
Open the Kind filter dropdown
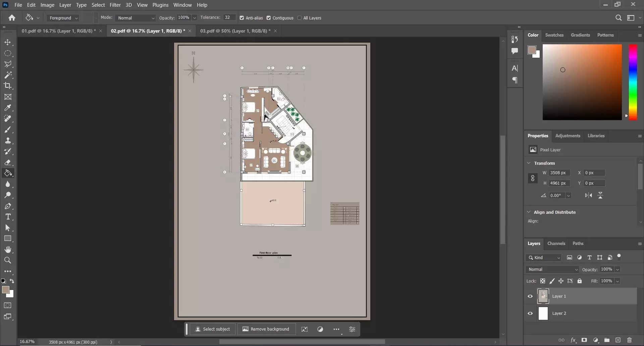[544, 258]
